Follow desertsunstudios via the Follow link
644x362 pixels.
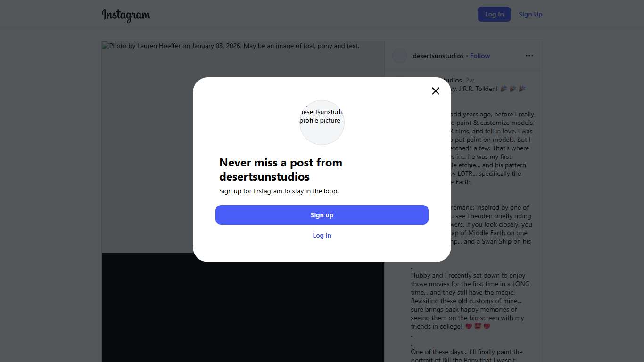coord(480,56)
